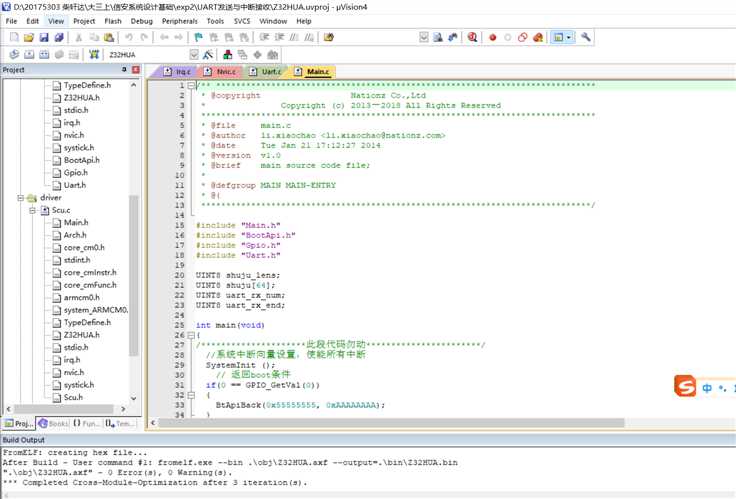736x499 pixels.
Task: Click the project tree vertical scrollbar thumb
Action: (x=133, y=276)
